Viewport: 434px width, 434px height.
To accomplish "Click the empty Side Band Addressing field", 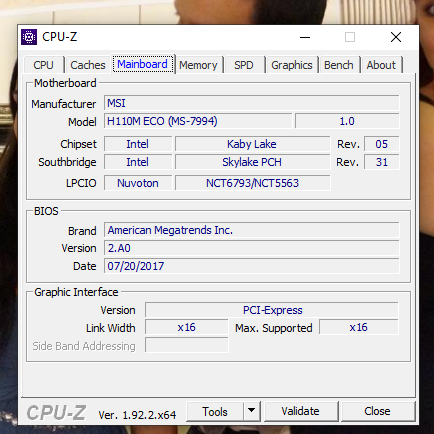I will click(187, 345).
